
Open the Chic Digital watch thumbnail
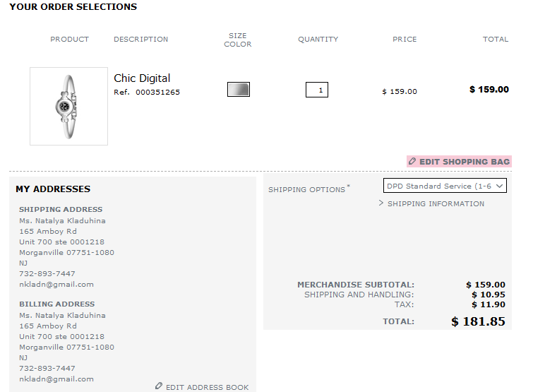point(68,106)
